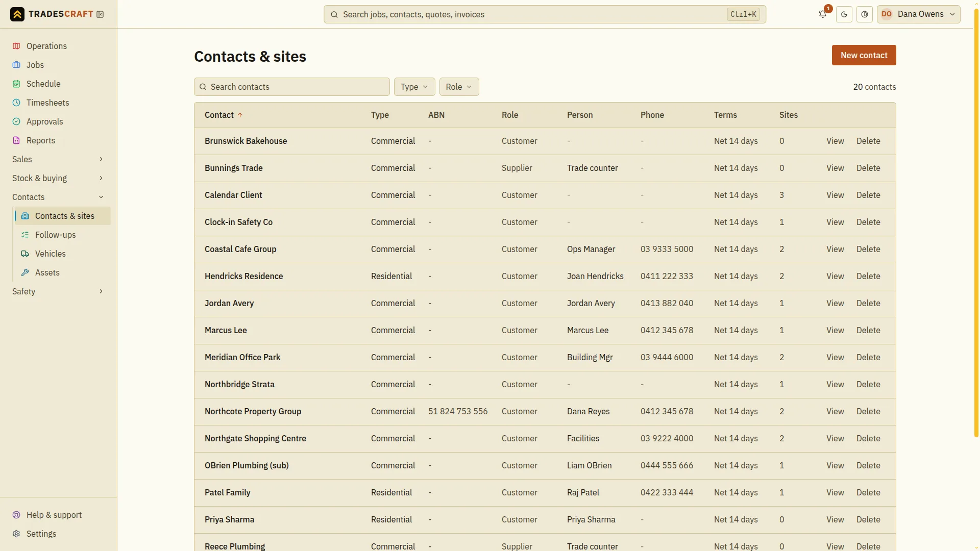View Priya Sharma contact
980x551 pixels.
pos(835,519)
